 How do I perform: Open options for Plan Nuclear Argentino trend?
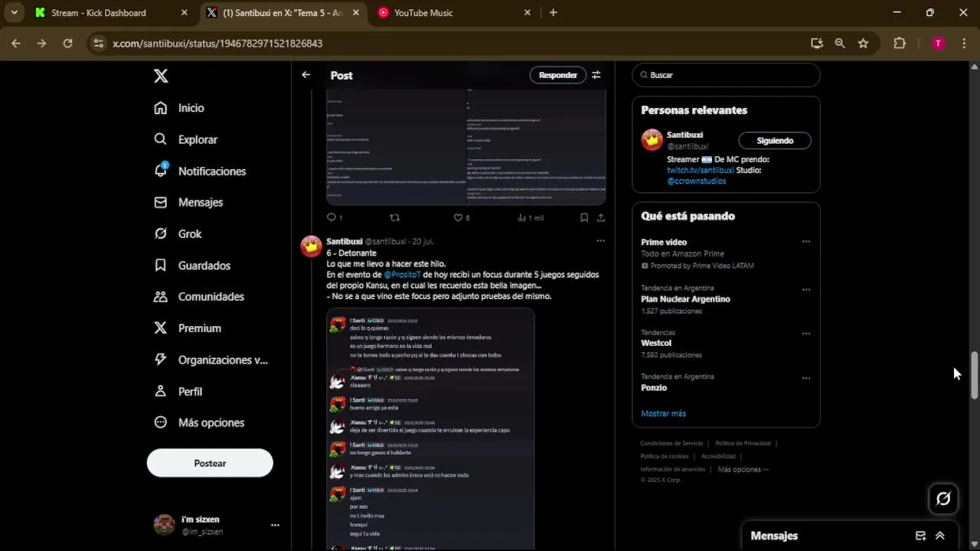pos(805,290)
